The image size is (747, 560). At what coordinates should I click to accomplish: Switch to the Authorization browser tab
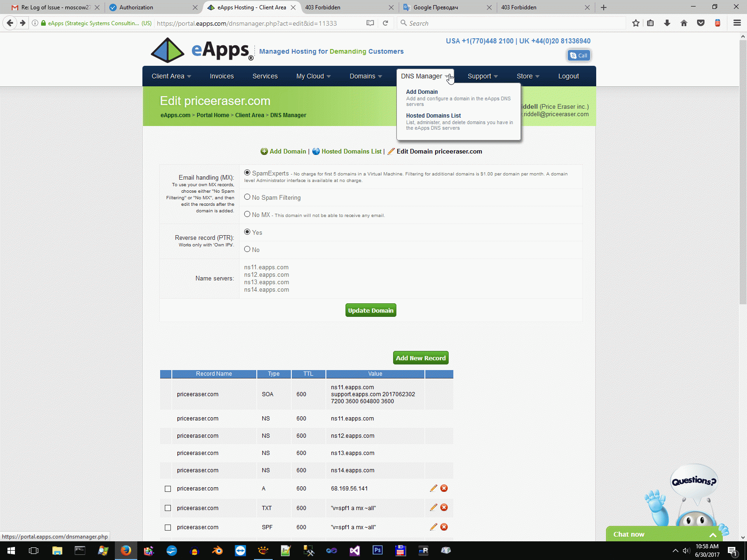[153, 7]
